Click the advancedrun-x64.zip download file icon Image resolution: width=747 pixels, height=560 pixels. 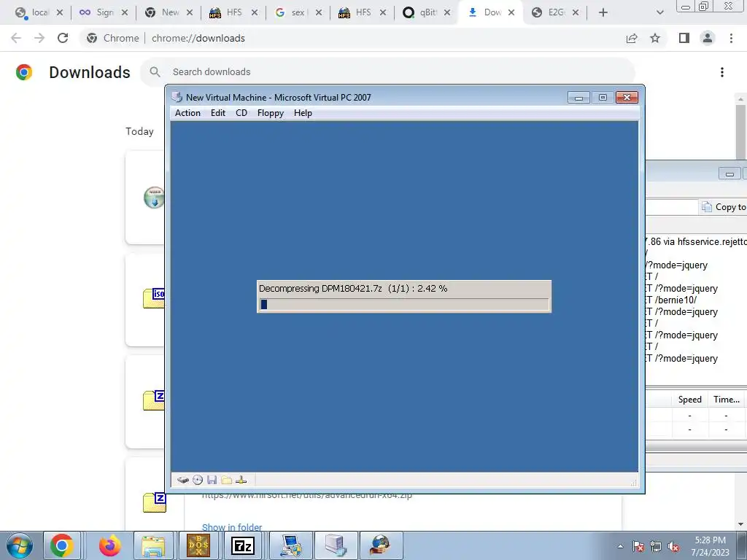pyautogui.click(x=155, y=502)
